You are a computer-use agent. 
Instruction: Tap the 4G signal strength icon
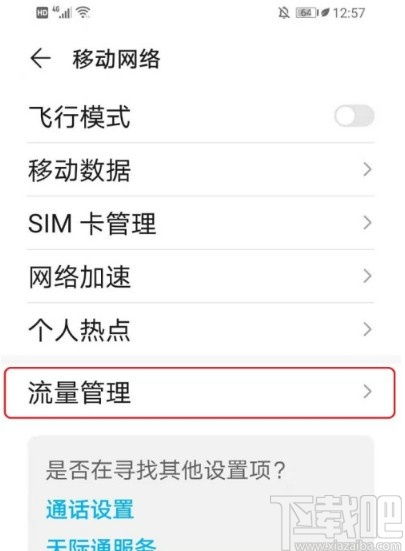[62, 13]
